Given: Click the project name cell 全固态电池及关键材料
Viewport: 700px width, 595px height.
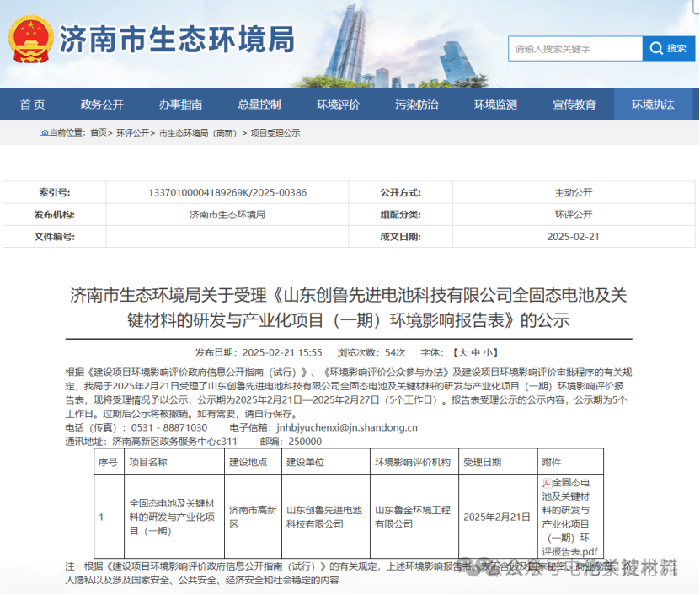Looking at the screenshot, I should [174, 517].
